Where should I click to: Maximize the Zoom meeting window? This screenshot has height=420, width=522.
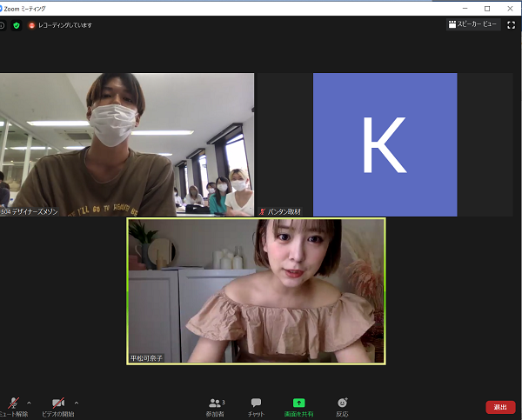486,8
